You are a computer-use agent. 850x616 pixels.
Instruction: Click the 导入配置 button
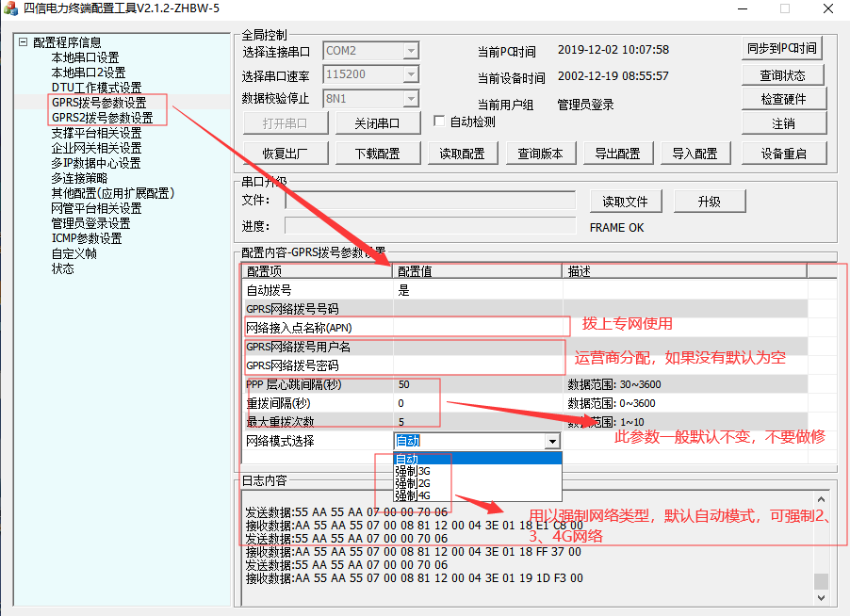[x=695, y=154]
